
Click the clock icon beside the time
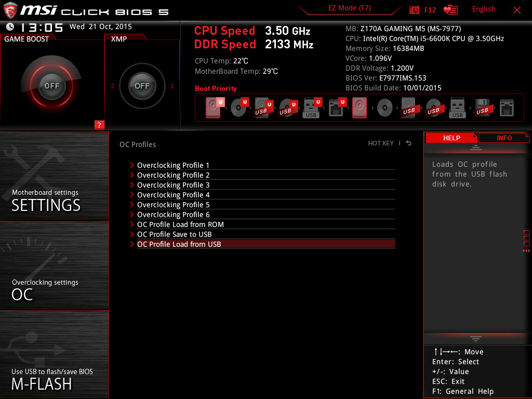[x=10, y=26]
